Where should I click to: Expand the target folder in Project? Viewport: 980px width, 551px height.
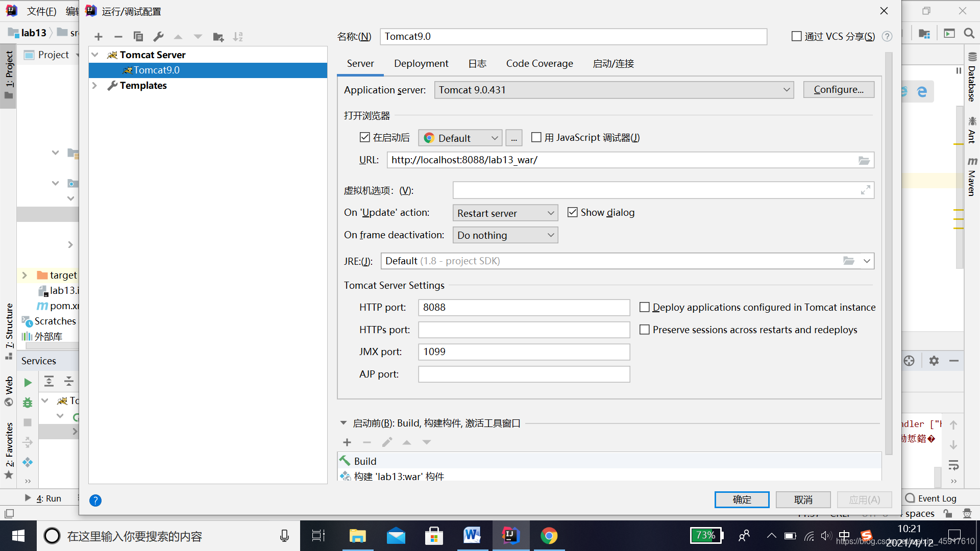click(24, 275)
